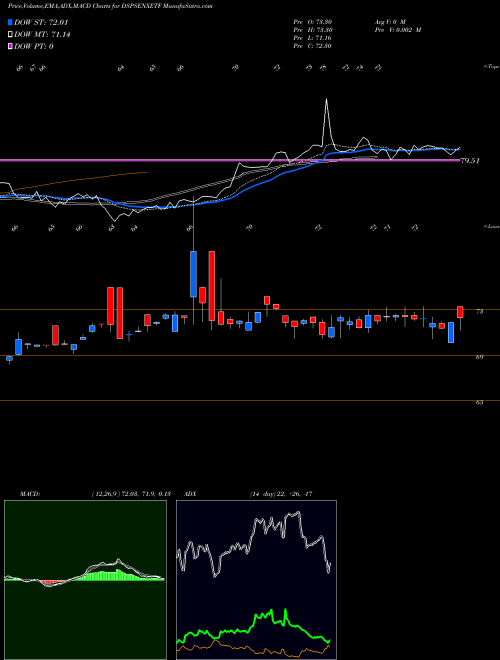Click the 'Pre C: 72.30' value
Viewport: 500px width, 660px height.
click(x=312, y=46)
